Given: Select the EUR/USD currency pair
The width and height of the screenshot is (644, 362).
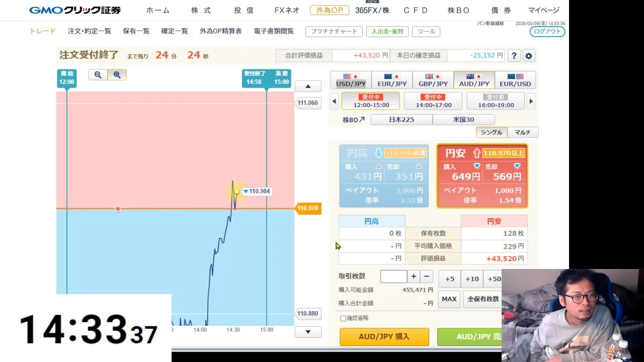Looking at the screenshot, I should 515,80.
